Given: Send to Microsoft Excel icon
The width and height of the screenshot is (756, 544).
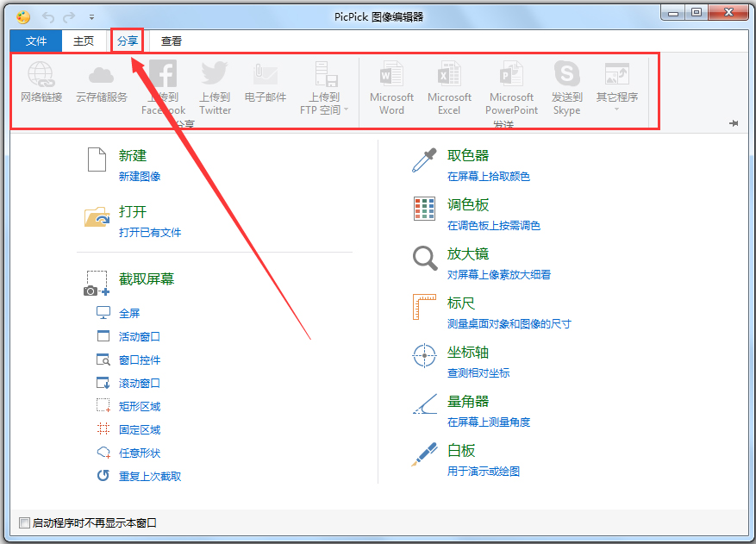Looking at the screenshot, I should tap(449, 74).
